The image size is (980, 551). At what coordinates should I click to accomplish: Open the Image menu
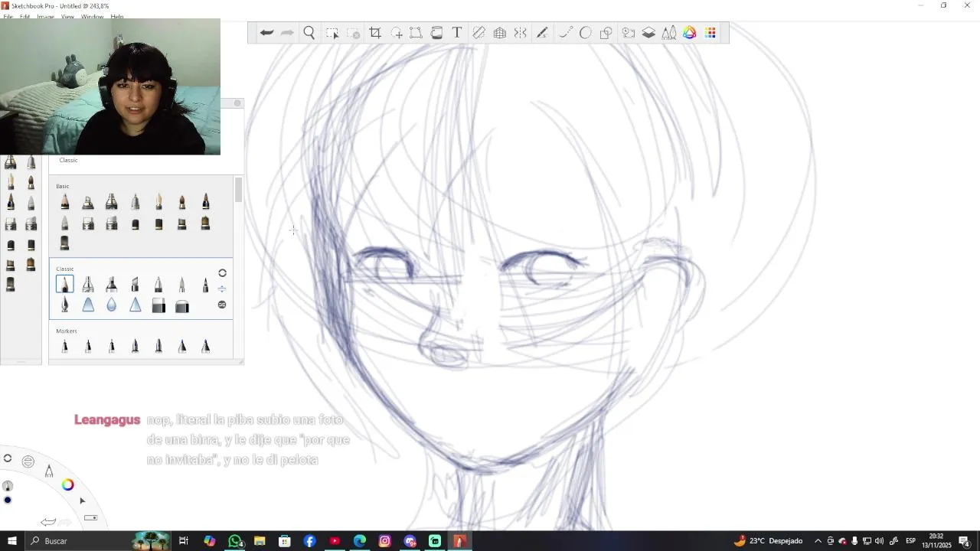(x=46, y=16)
